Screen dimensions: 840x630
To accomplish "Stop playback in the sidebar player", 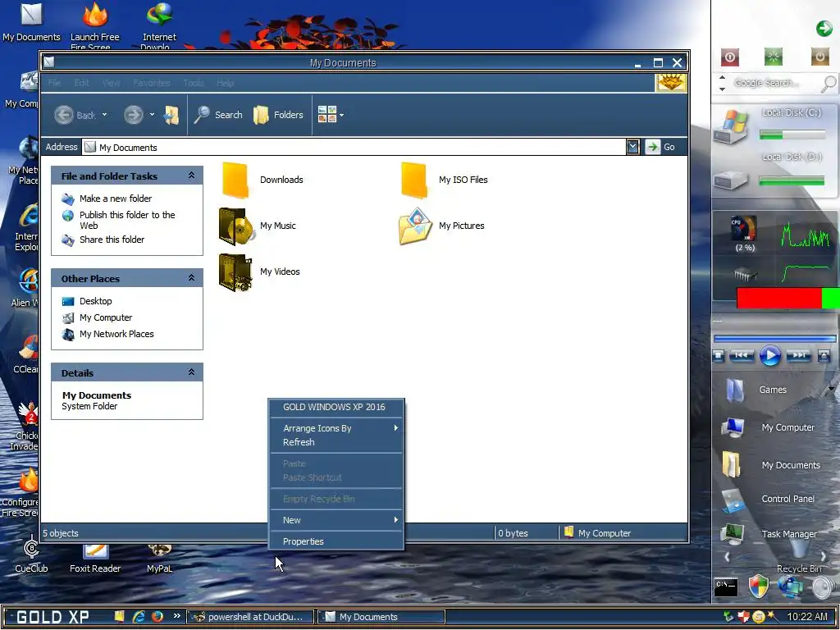I will [x=719, y=356].
